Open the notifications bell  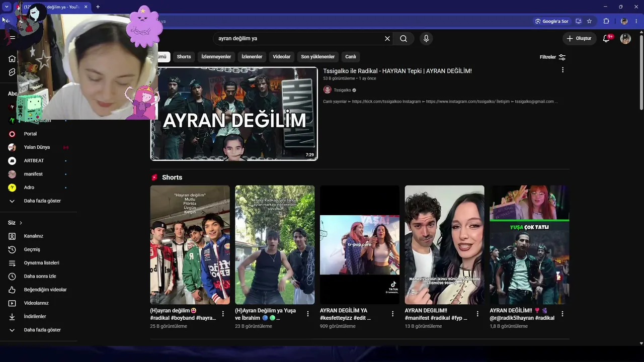(606, 39)
